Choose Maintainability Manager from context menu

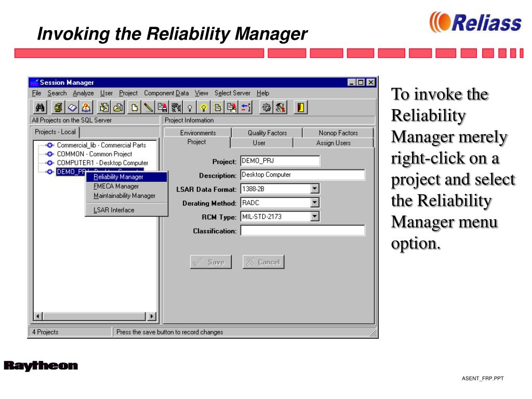[x=126, y=196]
